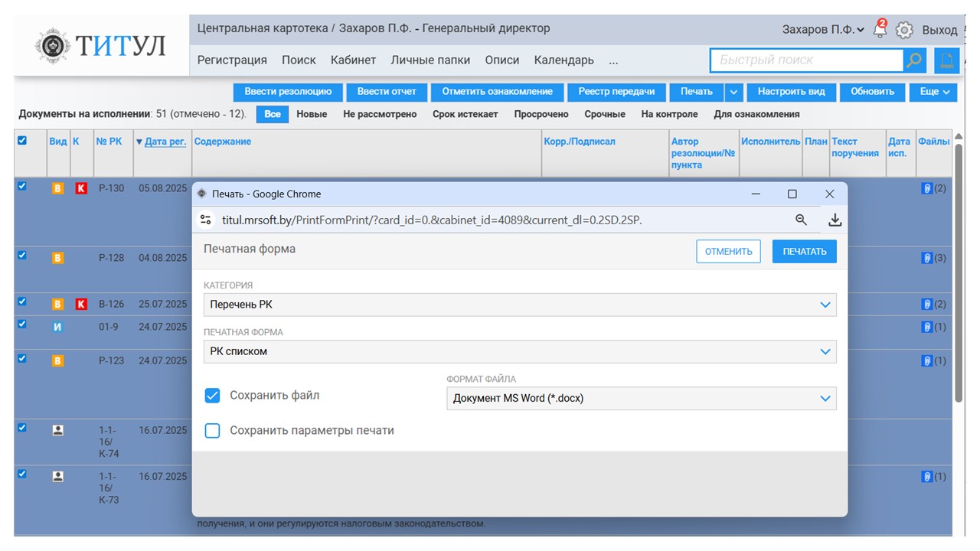This screenshot has width=980, height=551.
Task: Click the red K control icon for Р-130
Action: (x=81, y=188)
